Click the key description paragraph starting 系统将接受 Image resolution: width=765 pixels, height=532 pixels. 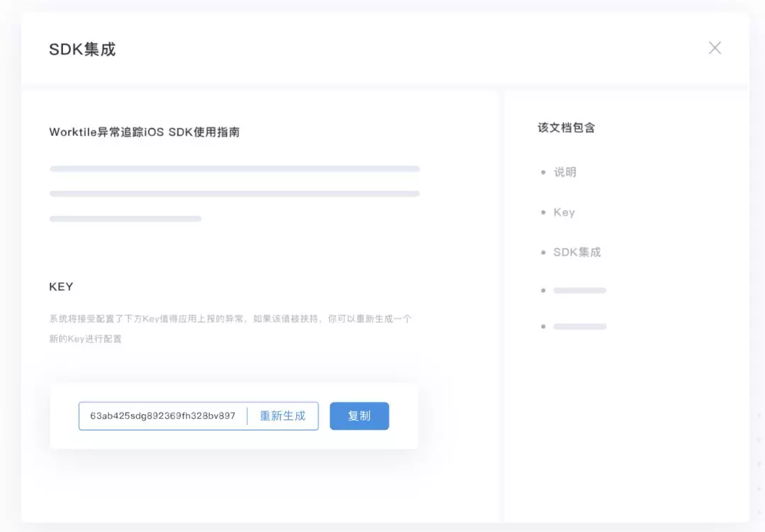coord(230,329)
